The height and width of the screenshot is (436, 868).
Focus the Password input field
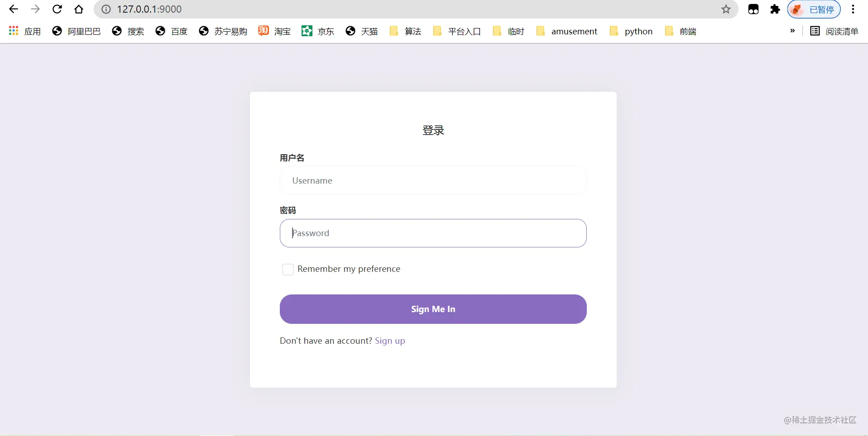click(x=433, y=233)
